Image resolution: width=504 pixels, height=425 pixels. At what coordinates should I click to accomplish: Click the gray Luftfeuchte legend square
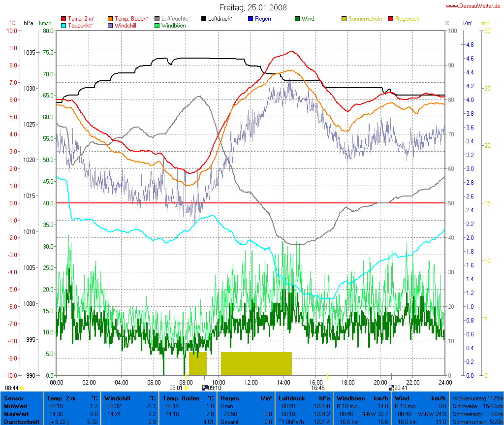pyautogui.click(x=157, y=19)
